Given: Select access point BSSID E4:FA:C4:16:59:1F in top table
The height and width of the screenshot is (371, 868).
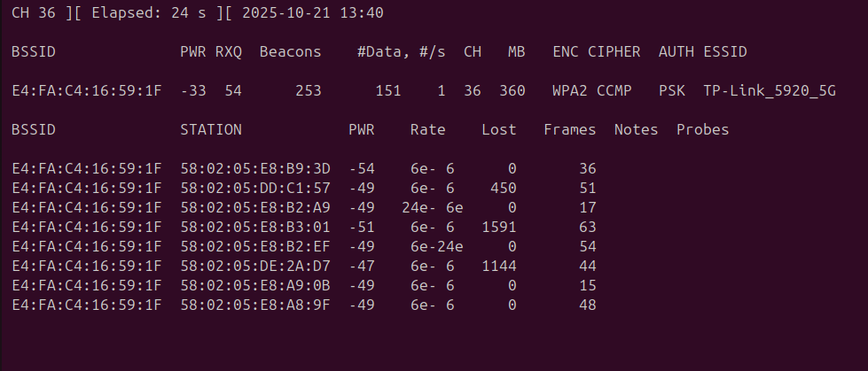Looking at the screenshot, I should (87, 90).
